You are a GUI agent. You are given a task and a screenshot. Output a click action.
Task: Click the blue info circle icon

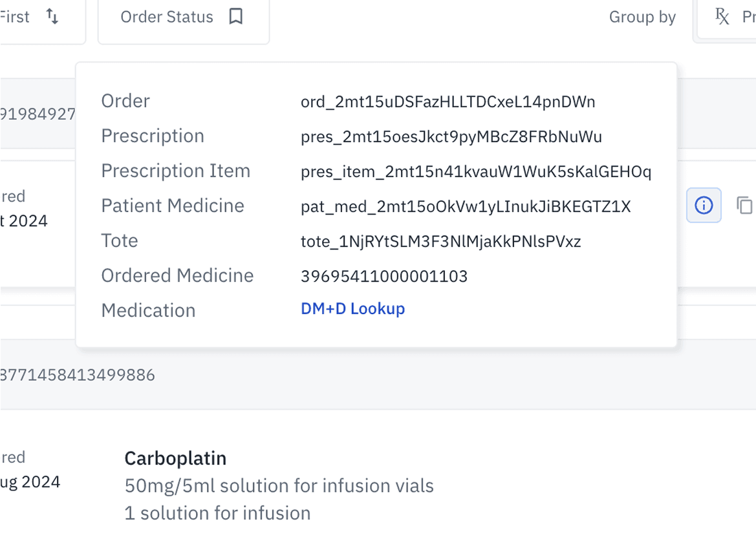[x=704, y=206]
